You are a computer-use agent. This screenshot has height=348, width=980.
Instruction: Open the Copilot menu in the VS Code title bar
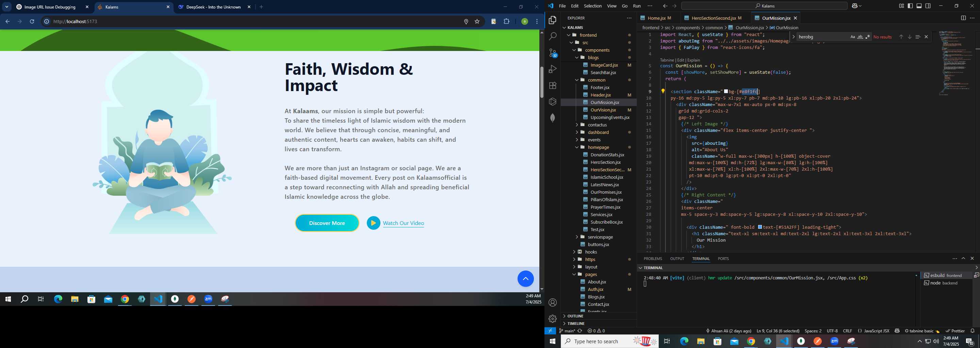(x=857, y=6)
